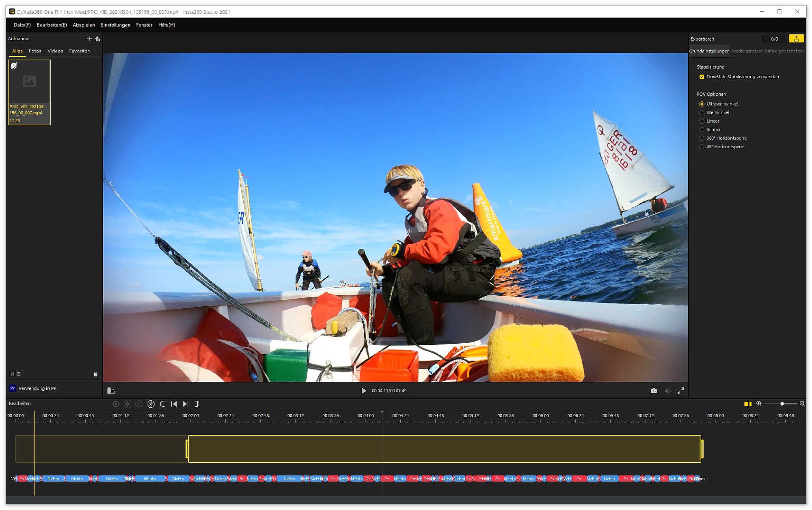The image size is (812, 510).
Task: Show only Videos in media list
Action: coord(55,51)
